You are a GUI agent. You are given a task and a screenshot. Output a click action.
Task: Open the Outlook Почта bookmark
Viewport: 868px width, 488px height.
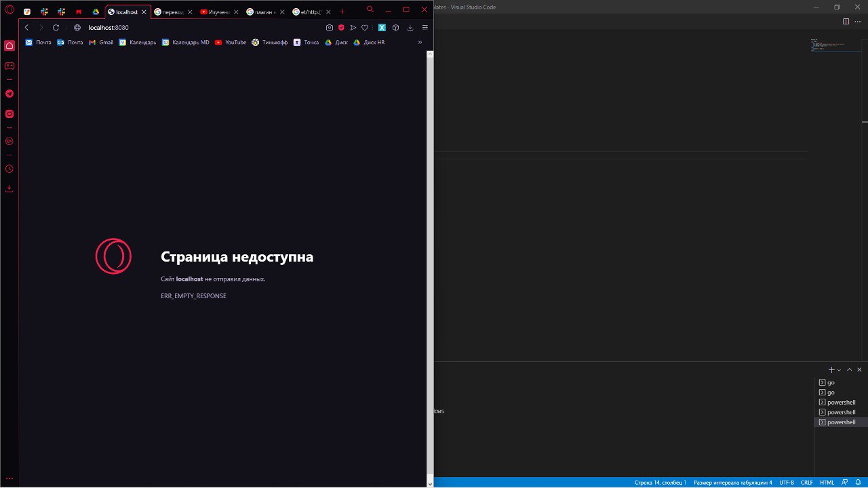pos(70,42)
